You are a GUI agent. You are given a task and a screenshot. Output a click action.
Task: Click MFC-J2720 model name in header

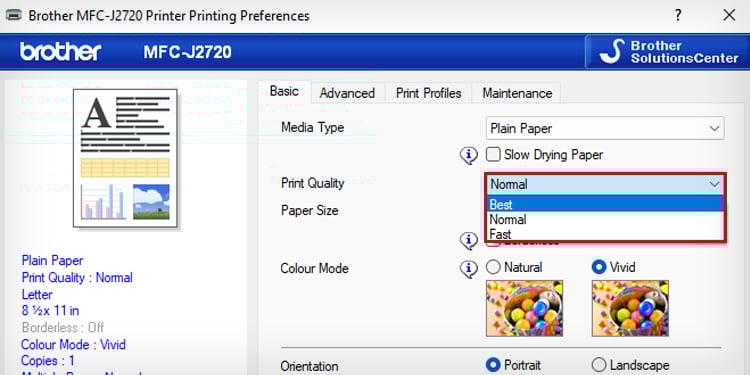point(188,52)
